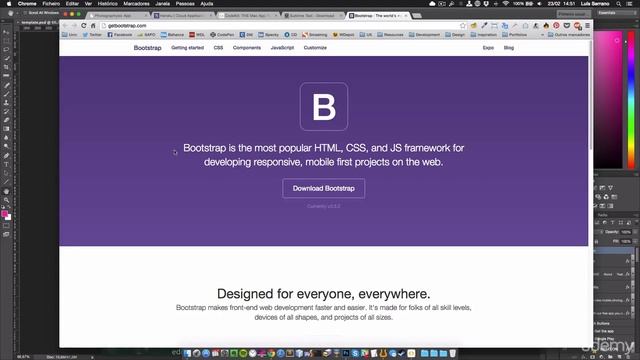Select the Move tool in Photoshop
This screenshot has width=640, height=360.
pos(6,32)
